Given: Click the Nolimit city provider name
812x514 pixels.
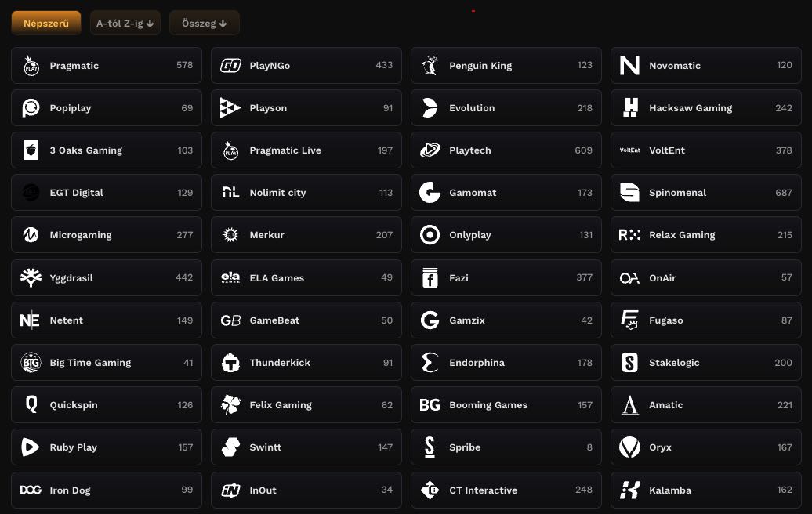Looking at the screenshot, I should click(x=277, y=193).
